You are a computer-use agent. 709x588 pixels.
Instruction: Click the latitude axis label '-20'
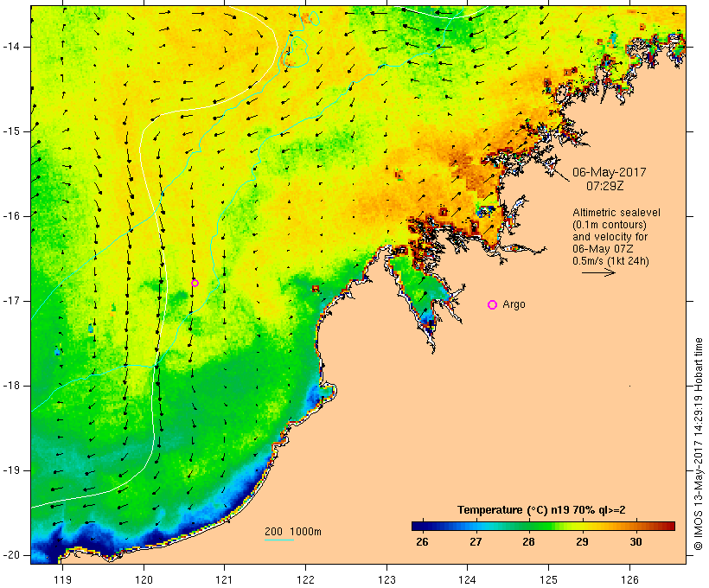click(x=10, y=555)
